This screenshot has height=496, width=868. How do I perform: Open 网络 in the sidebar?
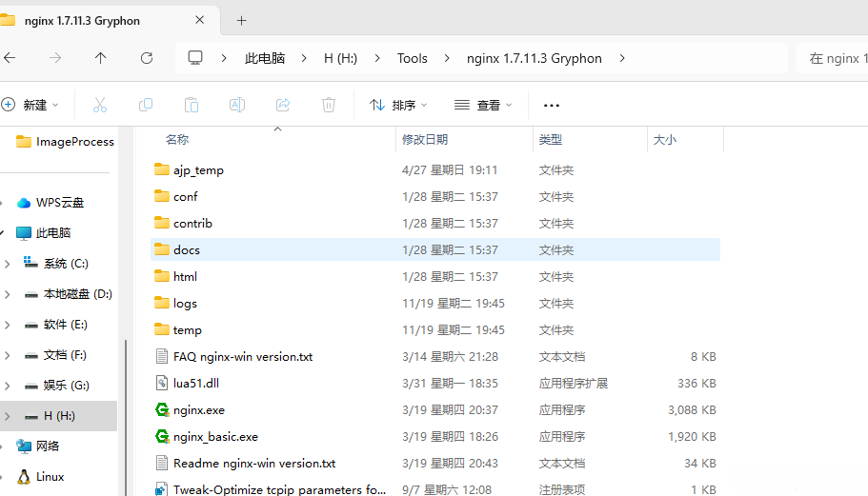click(38, 446)
